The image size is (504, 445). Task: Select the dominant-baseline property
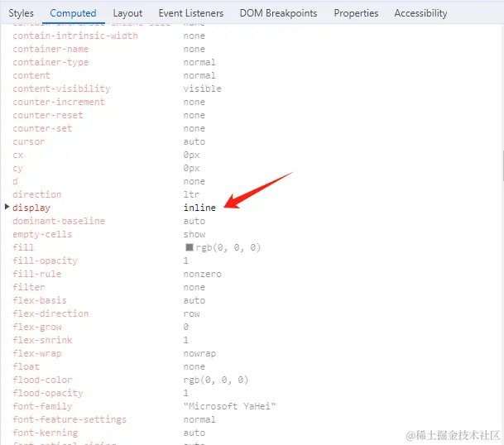tap(59, 221)
